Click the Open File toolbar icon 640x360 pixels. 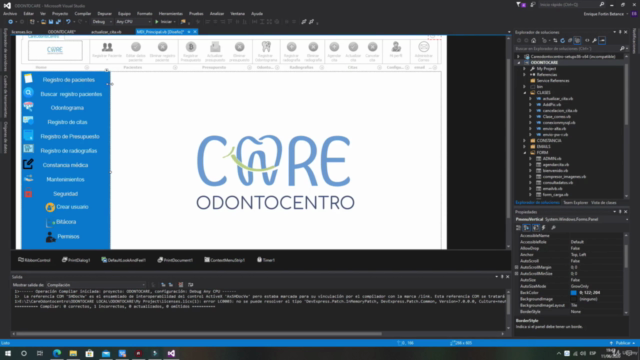(x=43, y=22)
